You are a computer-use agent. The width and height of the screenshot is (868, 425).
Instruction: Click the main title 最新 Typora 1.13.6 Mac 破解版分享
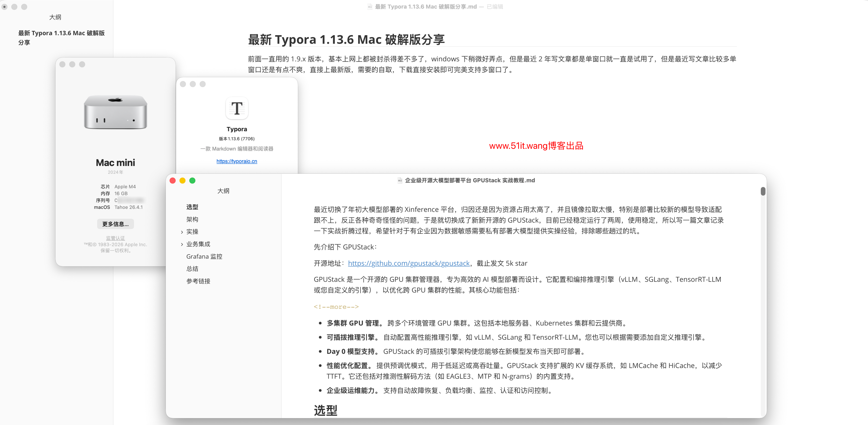click(x=346, y=39)
